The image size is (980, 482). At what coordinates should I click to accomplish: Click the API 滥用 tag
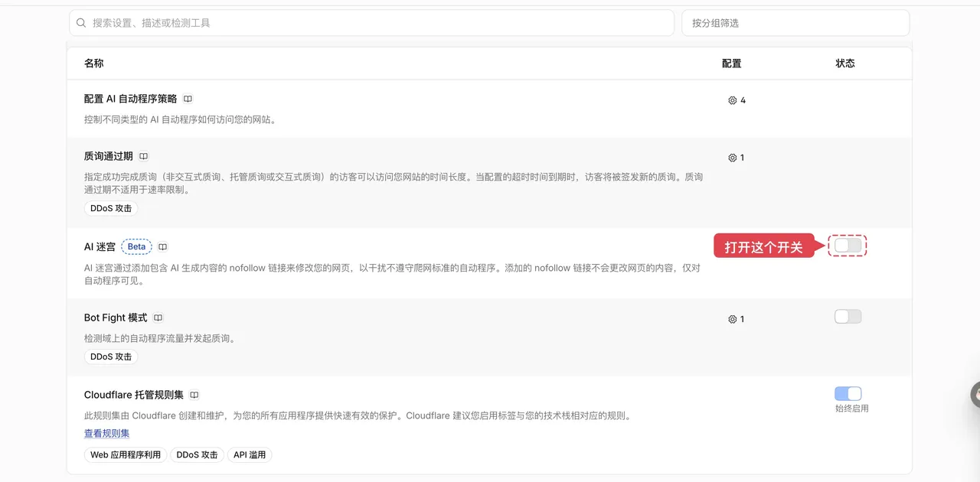(x=250, y=454)
